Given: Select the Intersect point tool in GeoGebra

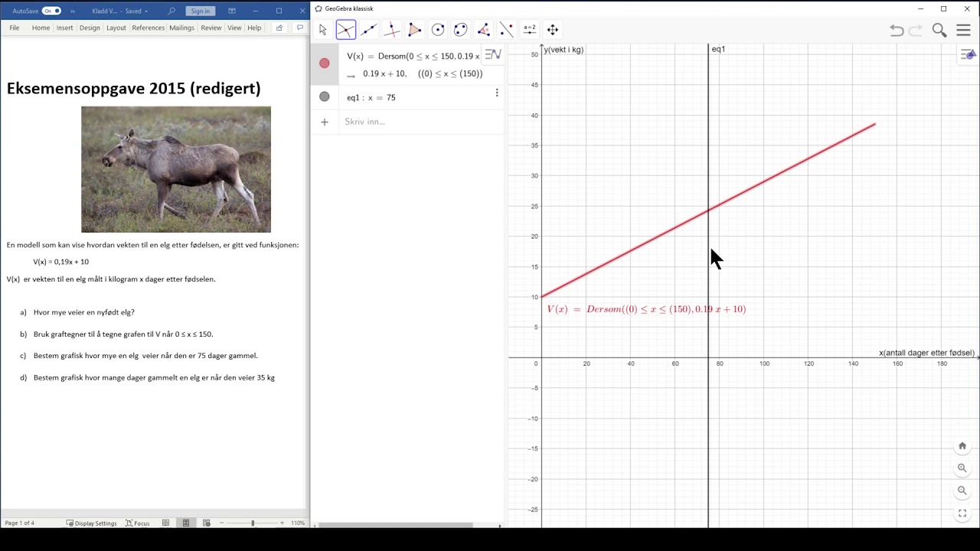Looking at the screenshot, I should click(346, 30).
